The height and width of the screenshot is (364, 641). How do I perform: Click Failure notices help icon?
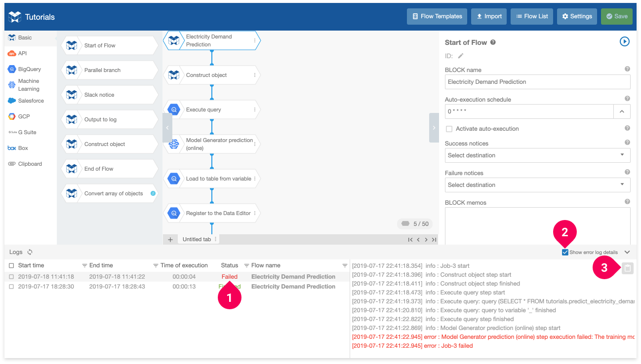(627, 172)
